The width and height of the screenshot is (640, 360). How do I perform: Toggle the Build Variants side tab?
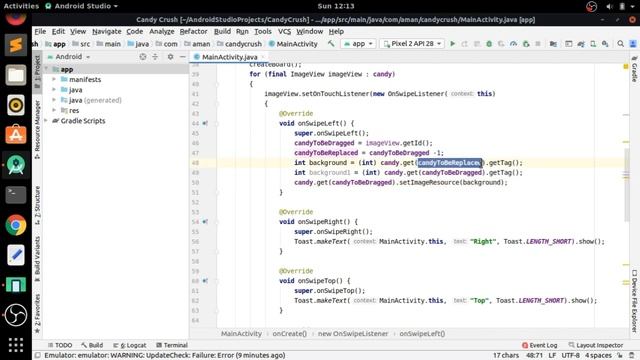37,259
